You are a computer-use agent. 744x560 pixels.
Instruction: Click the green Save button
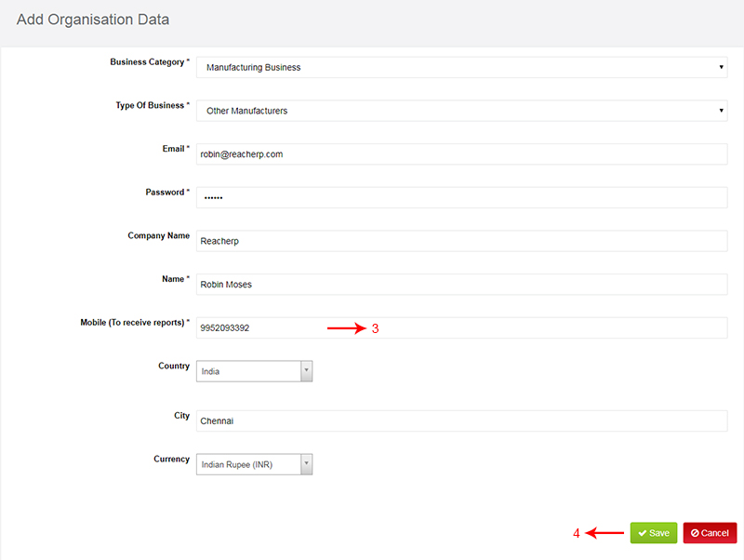654,533
